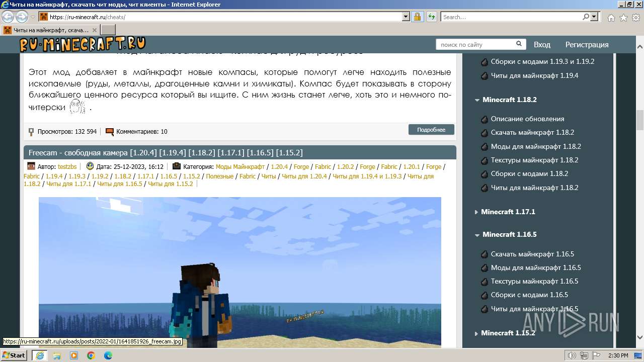The height and width of the screenshot is (362, 644).
Task: Open Microsoft Edge taskbar icon
Action: 108,355
